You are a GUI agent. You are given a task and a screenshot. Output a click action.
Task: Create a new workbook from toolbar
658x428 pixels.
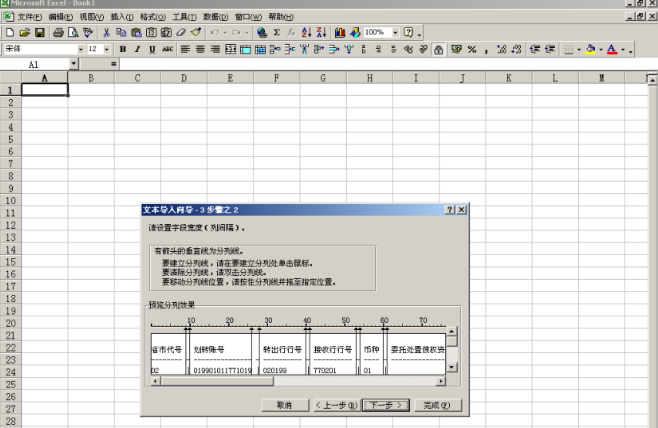click(10, 32)
